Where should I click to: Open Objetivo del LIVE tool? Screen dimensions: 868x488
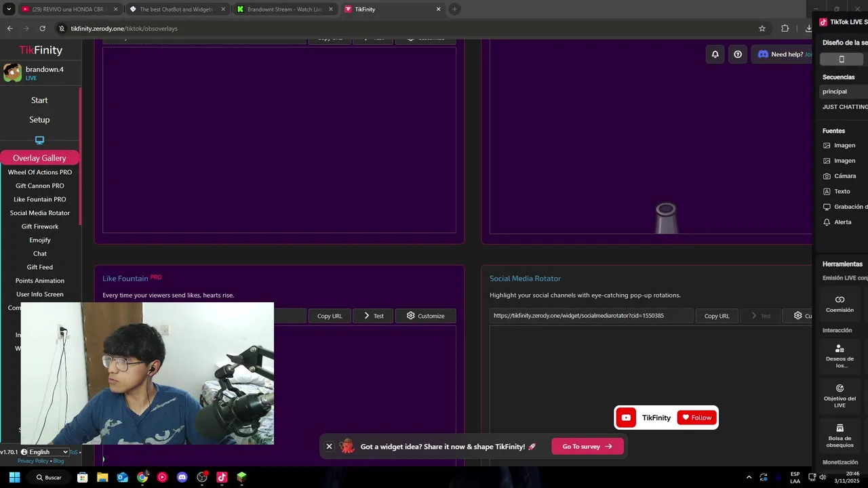840,396
